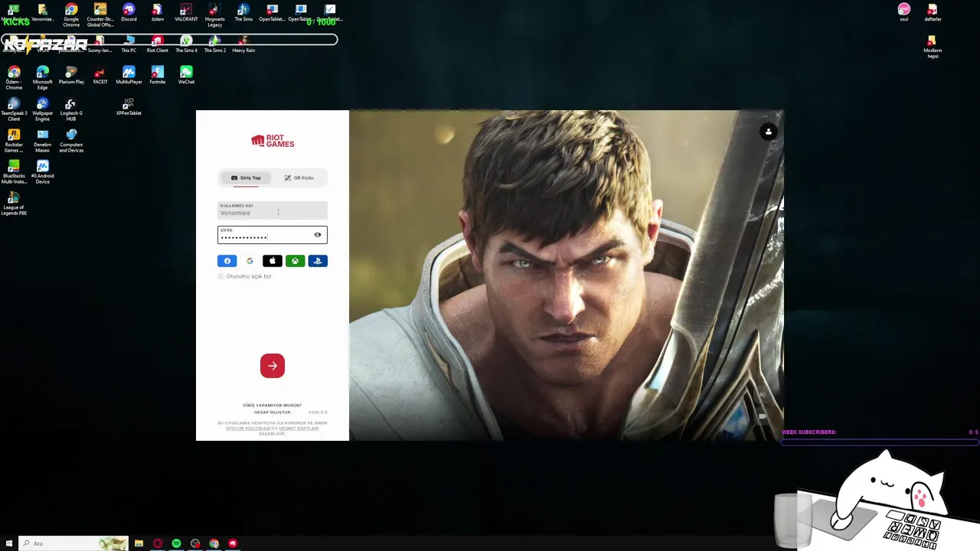Viewport: 980px width, 551px height.
Task: Select League of Legends PBE desktop icon
Action: pos(14,204)
